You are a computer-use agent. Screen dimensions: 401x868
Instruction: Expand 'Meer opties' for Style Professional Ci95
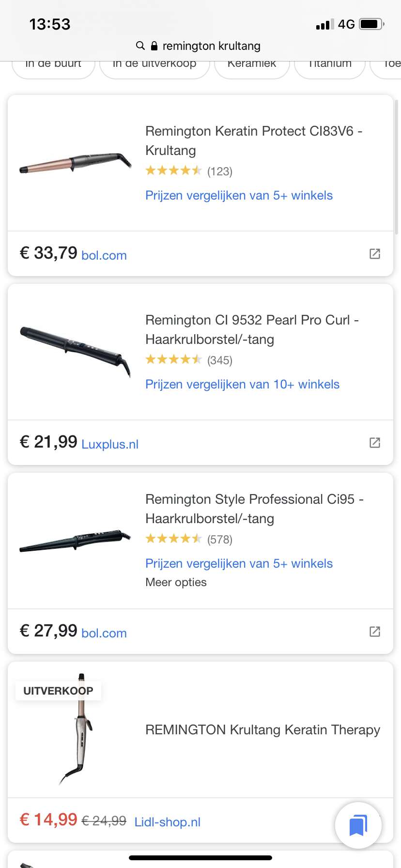click(x=176, y=582)
